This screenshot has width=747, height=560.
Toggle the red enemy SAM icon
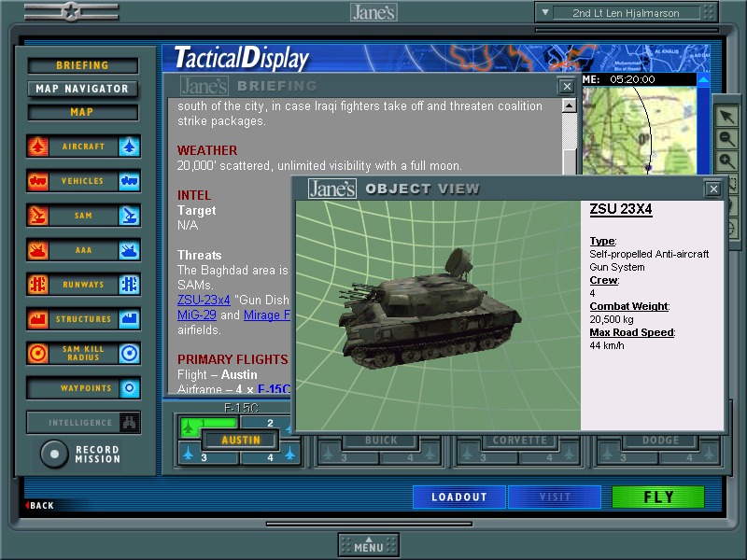[37, 216]
